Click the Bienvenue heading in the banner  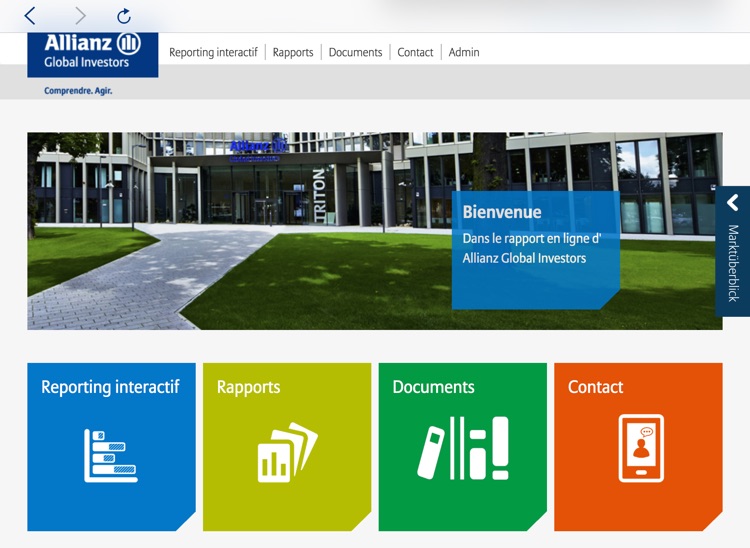[x=502, y=212]
